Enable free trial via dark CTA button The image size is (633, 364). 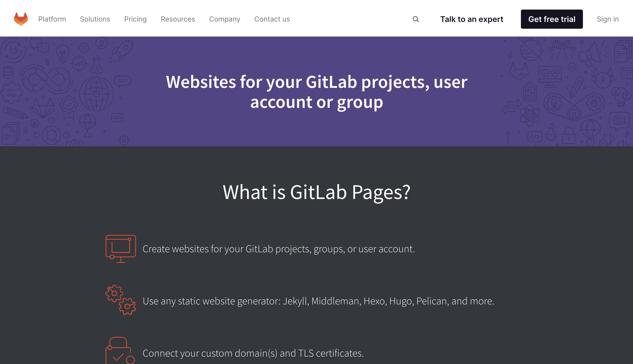(552, 19)
